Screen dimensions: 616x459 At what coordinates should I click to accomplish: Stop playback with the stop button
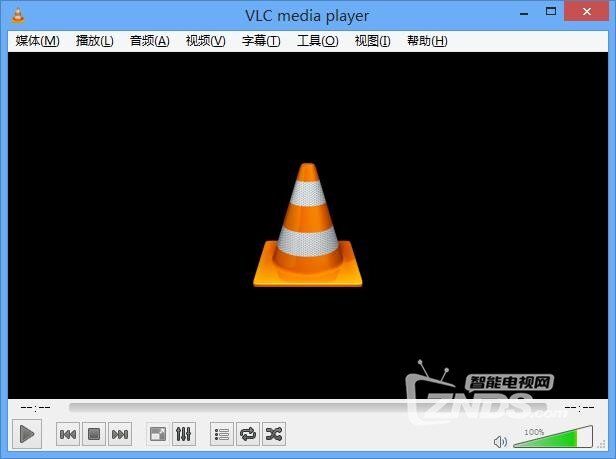pos(94,434)
